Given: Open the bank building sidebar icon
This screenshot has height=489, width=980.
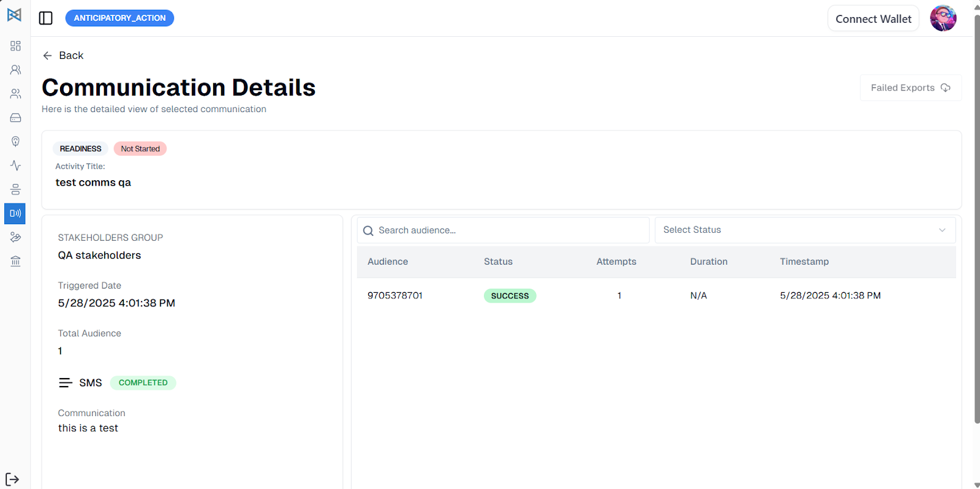Looking at the screenshot, I should [15, 261].
